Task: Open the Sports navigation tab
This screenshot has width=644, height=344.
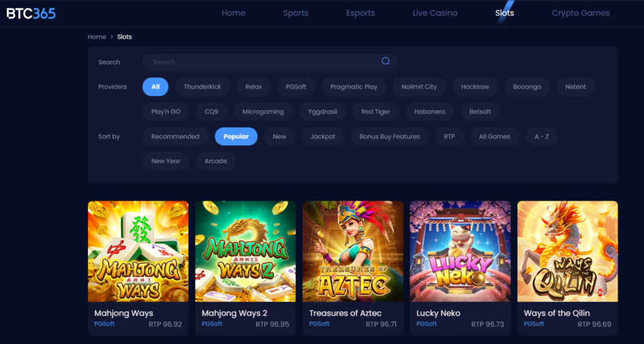Action: click(296, 13)
